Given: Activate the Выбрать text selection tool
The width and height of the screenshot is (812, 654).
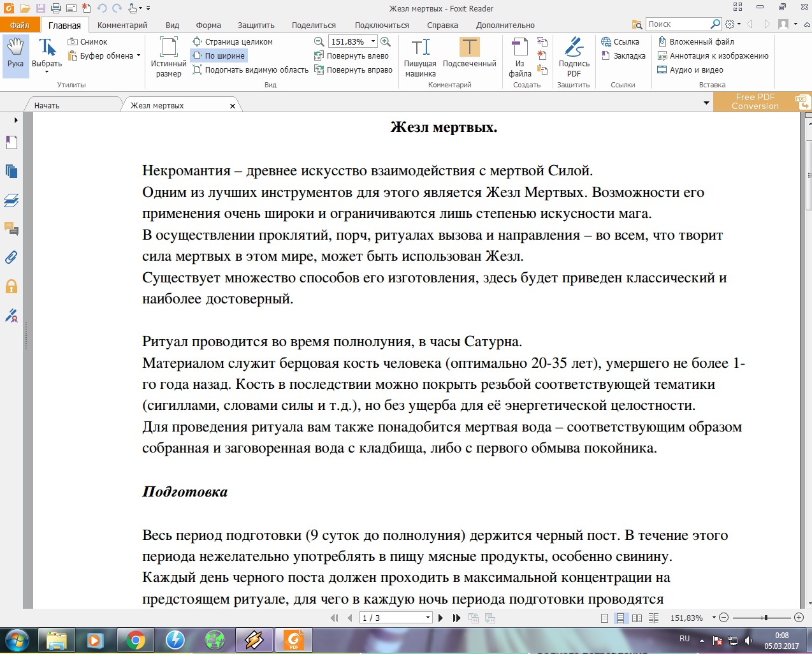Looking at the screenshot, I should coord(47,56).
